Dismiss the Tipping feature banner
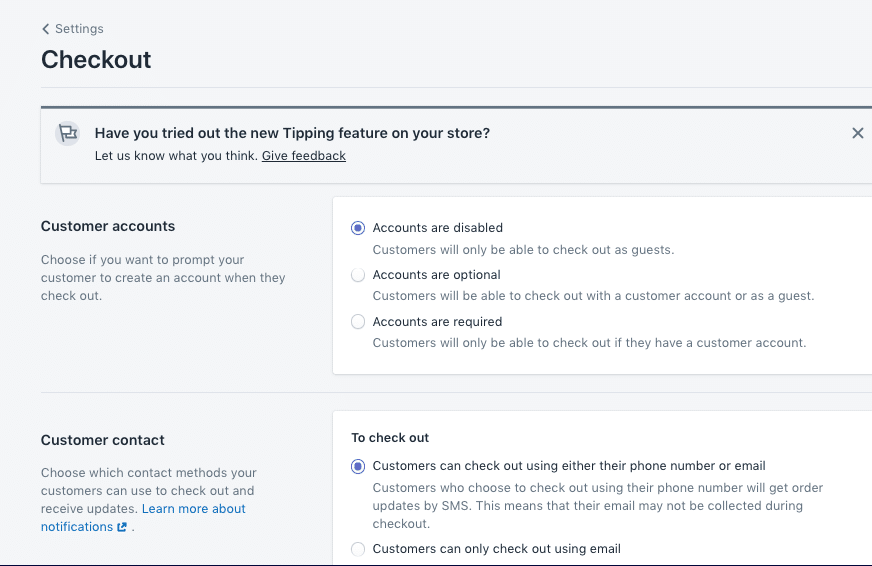The height and width of the screenshot is (566, 872). (x=857, y=133)
